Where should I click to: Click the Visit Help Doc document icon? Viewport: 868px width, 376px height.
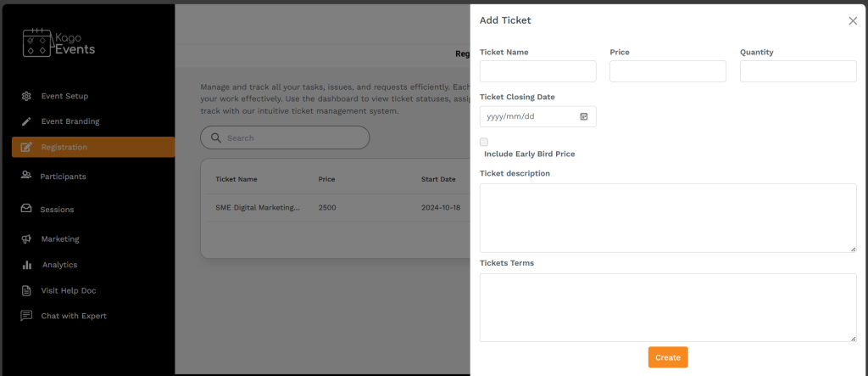[26, 290]
